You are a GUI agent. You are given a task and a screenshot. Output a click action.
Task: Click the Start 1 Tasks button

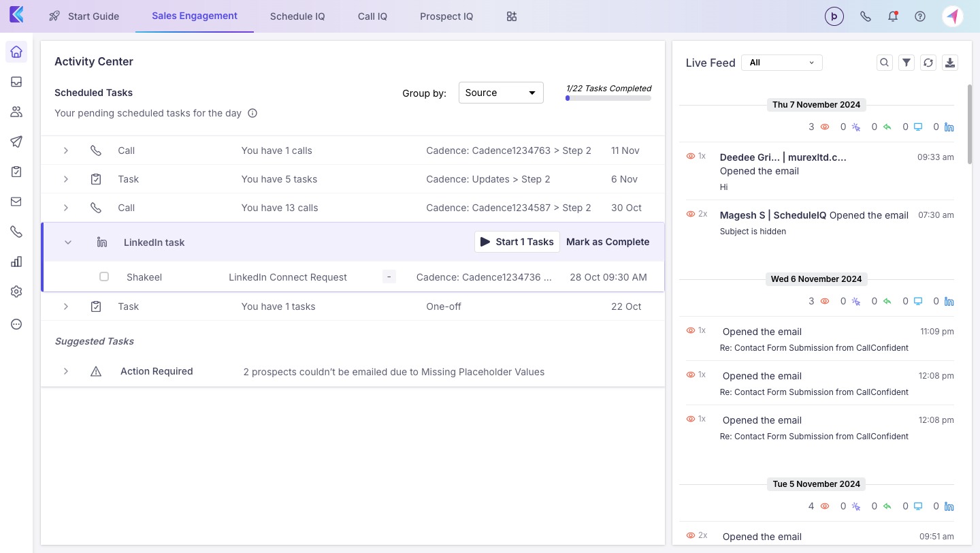[517, 242]
